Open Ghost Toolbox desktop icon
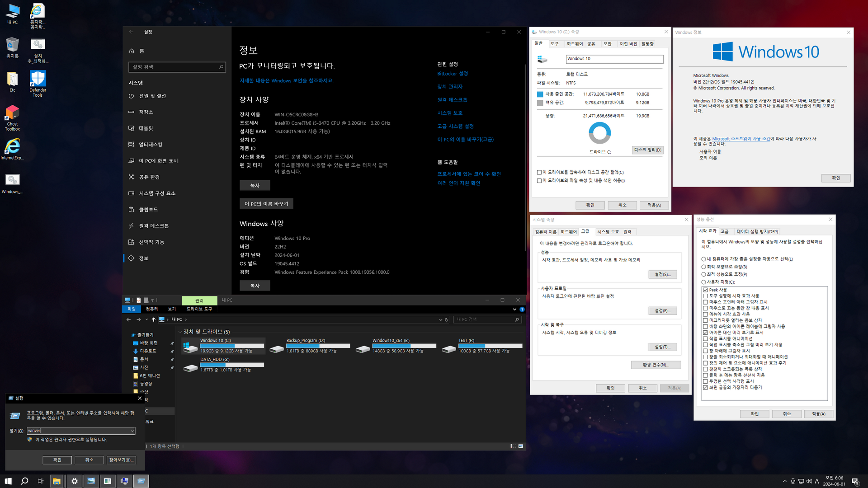This screenshot has height=488, width=868. click(x=12, y=113)
